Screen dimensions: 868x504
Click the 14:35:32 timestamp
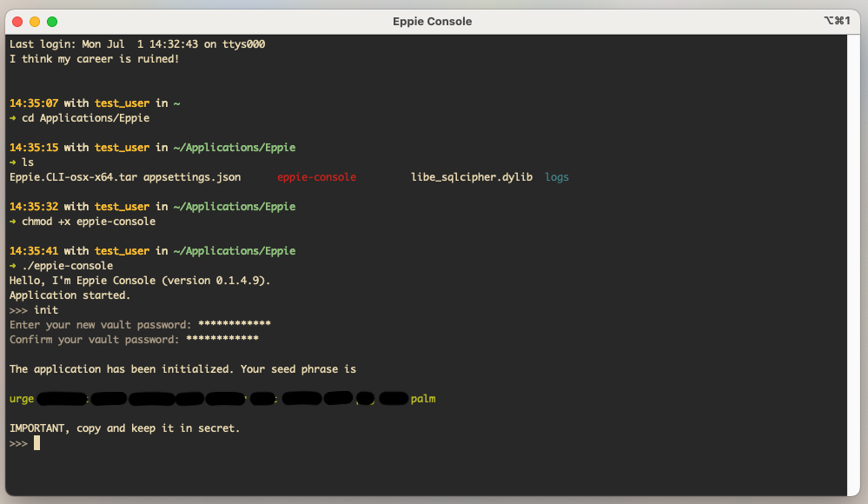34,207
